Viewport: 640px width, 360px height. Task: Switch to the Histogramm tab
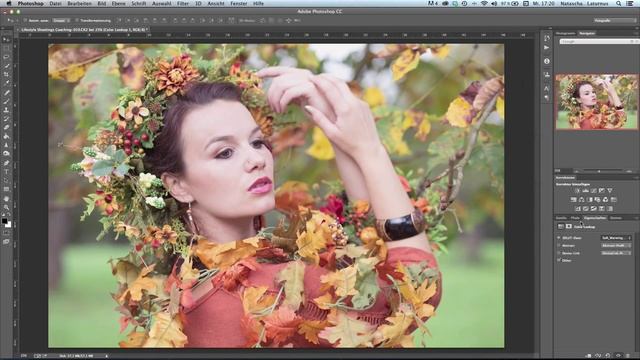(565, 33)
